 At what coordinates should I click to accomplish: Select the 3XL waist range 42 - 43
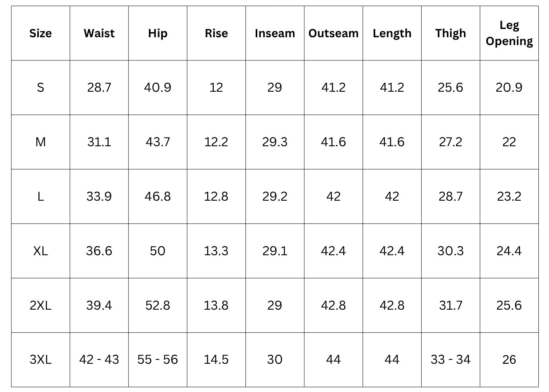click(99, 359)
